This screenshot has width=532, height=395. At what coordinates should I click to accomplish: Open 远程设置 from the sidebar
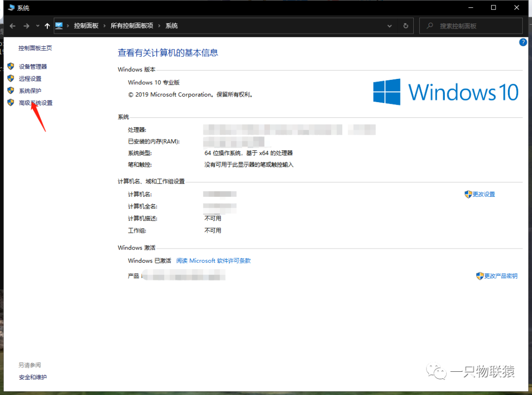tap(30, 79)
